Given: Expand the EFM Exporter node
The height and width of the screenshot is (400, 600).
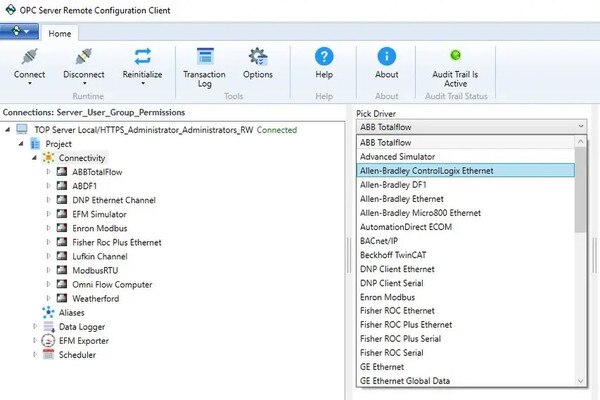Looking at the screenshot, I should coord(35,340).
